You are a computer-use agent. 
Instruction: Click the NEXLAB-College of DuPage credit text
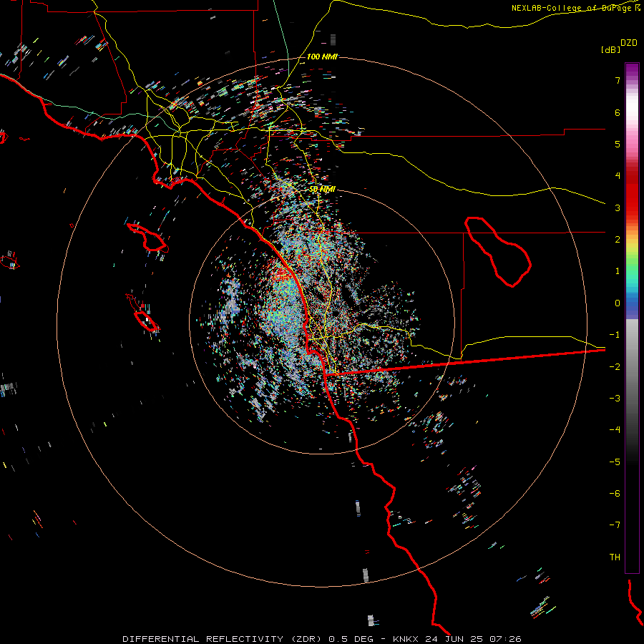pyautogui.click(x=575, y=8)
